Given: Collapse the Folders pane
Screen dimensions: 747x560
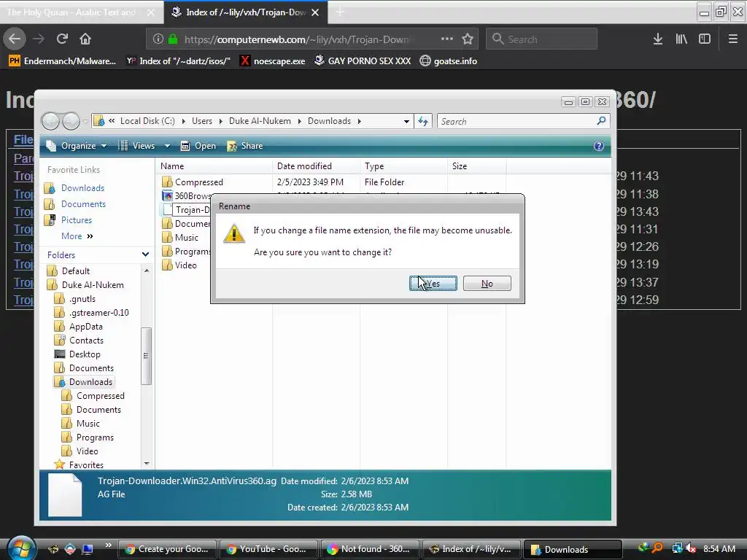Looking at the screenshot, I should point(145,254).
